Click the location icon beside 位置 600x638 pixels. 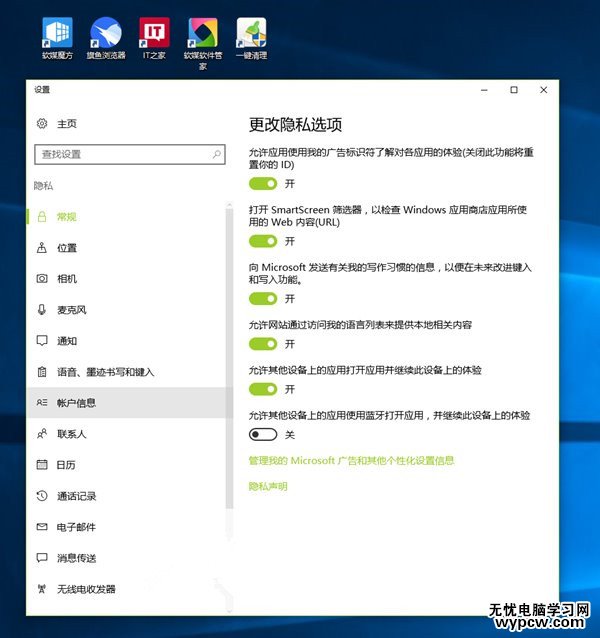[42, 247]
